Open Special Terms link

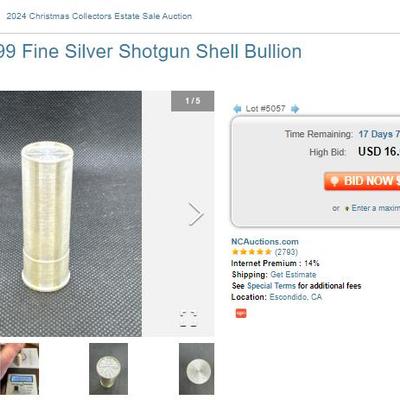[x=271, y=286]
